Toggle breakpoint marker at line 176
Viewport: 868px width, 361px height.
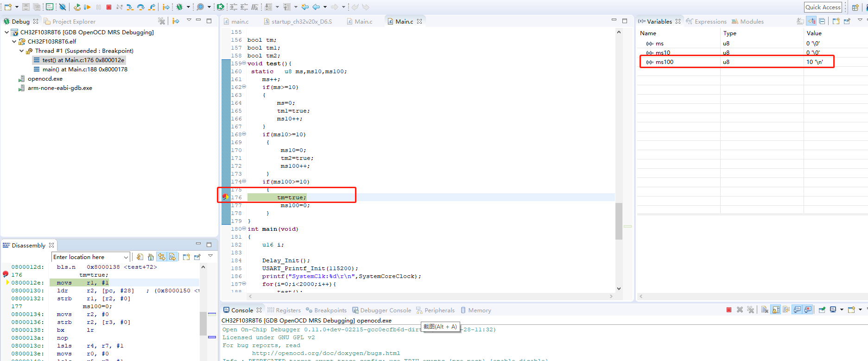(x=225, y=197)
